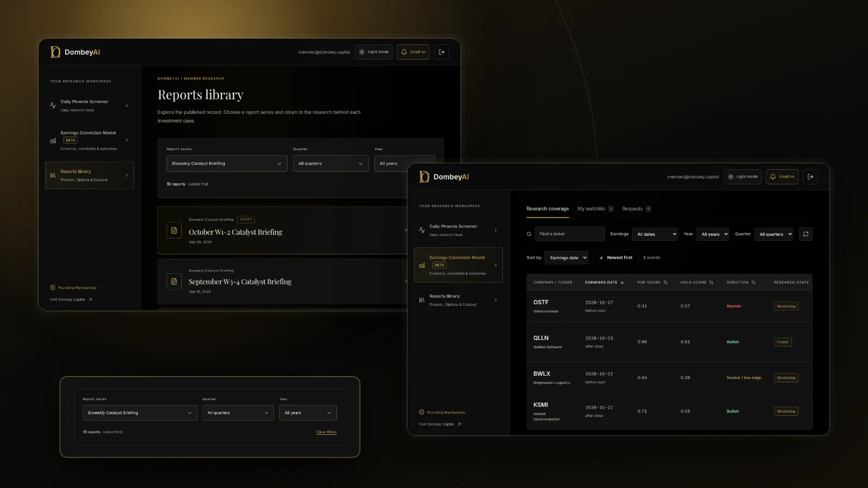Open the Biweekly Catalyst Briefing dropdown in the Reports library window
The image size is (868, 488).
tap(227, 163)
